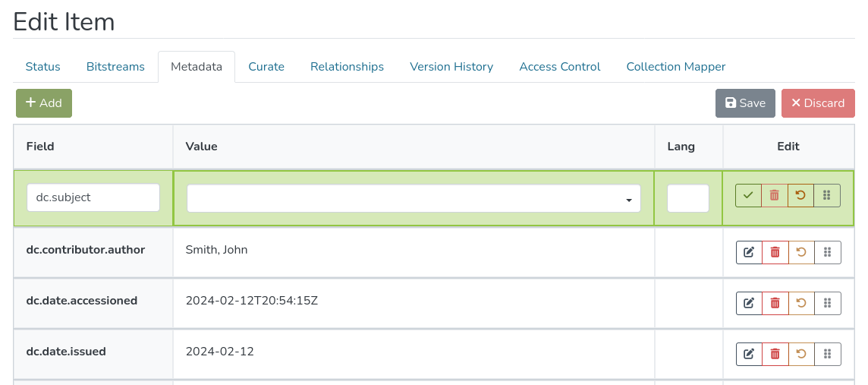Image resolution: width=868 pixels, height=385 pixels.
Task: Discard the metadata edits
Action: pos(818,103)
